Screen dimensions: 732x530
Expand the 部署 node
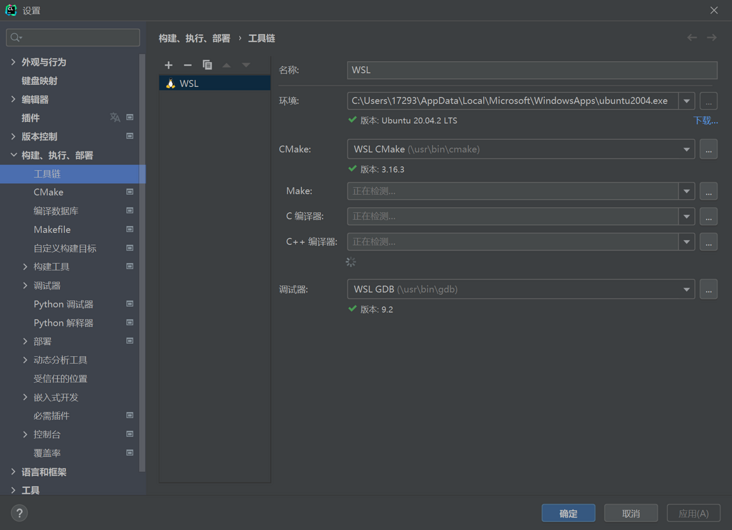point(25,341)
